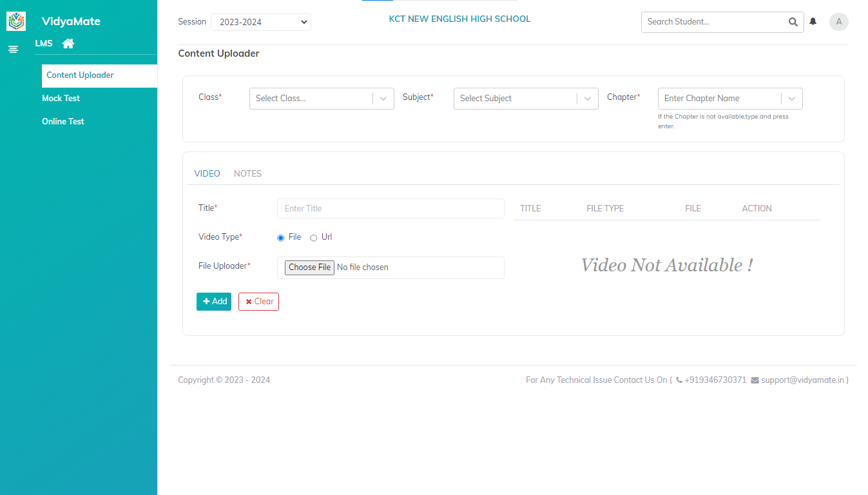Expand the Select Subject dropdown

coord(525,99)
